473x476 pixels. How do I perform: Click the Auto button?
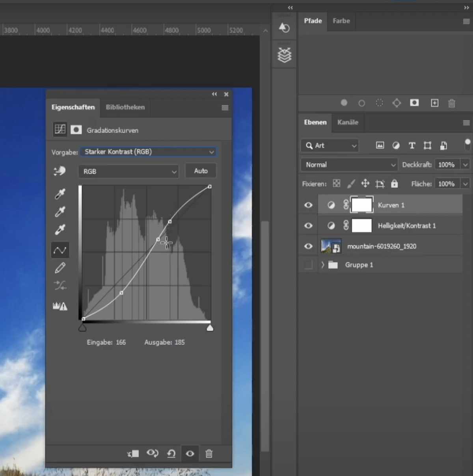coord(201,171)
